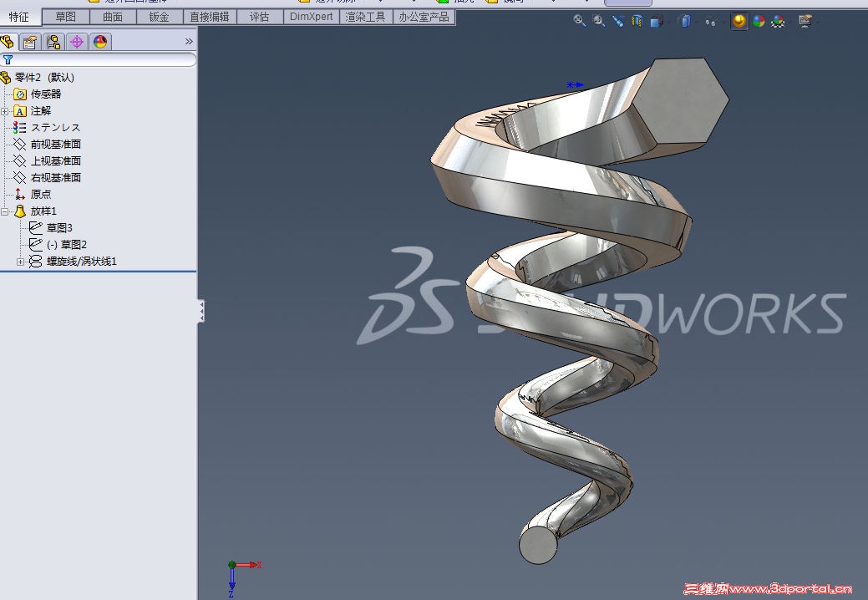Switch to the 特征 tab

20,18
